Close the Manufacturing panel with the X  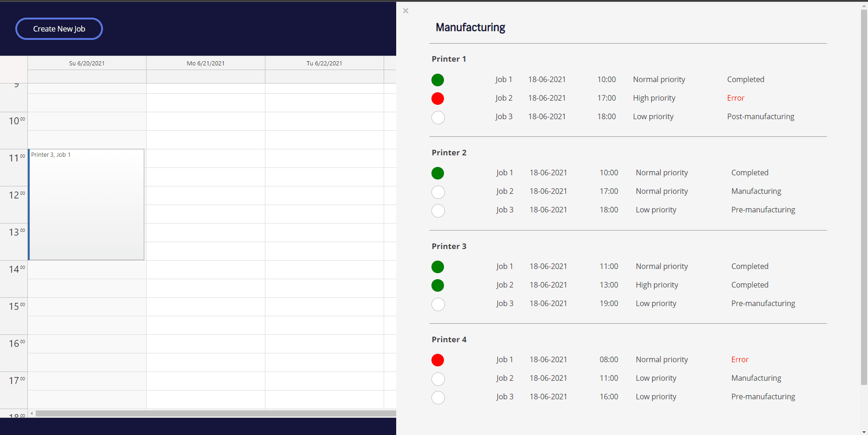pyautogui.click(x=405, y=11)
